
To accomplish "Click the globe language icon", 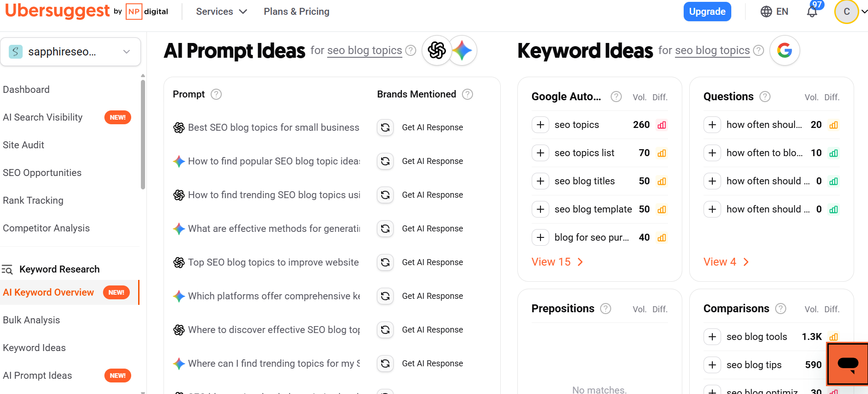I will point(766,12).
